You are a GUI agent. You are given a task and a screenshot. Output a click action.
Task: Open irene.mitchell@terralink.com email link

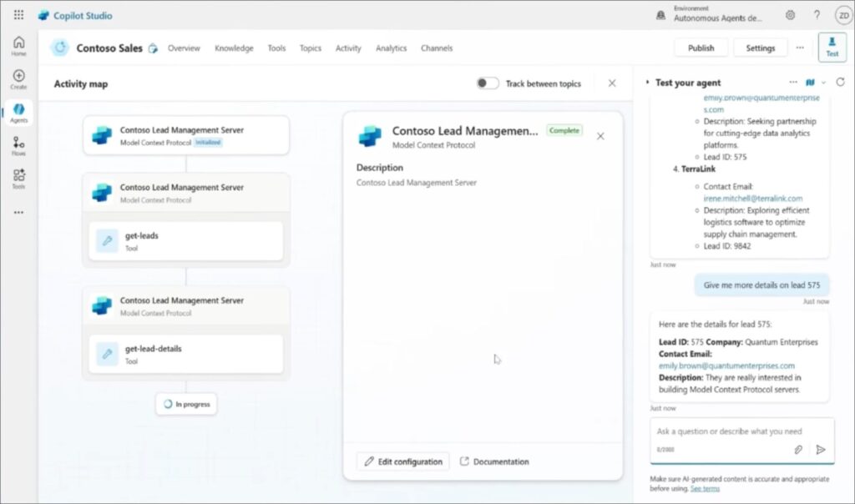(753, 199)
